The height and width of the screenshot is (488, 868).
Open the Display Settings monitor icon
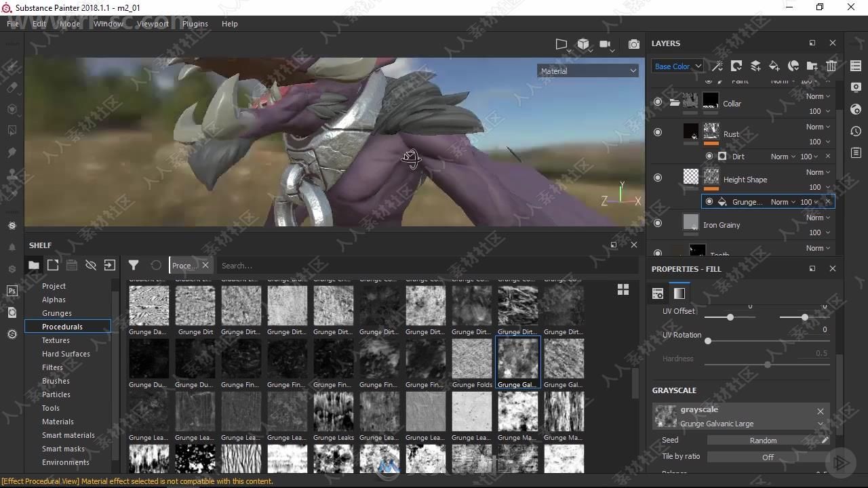[856, 87]
